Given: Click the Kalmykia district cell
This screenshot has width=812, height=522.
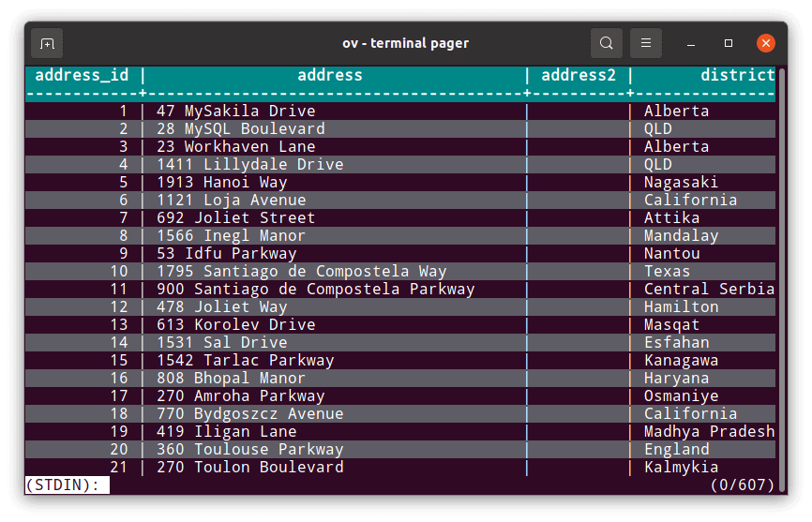Looking at the screenshot, I should [682, 467].
